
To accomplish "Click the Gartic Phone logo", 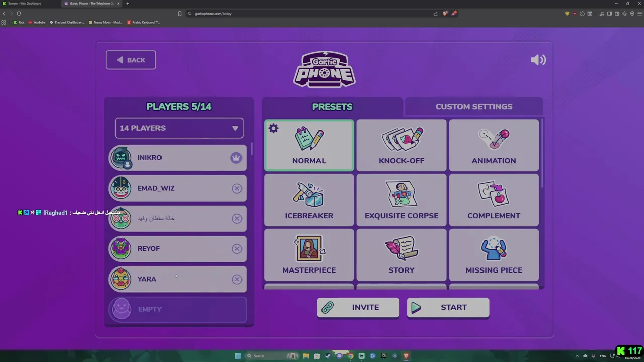I will tap(325, 70).
